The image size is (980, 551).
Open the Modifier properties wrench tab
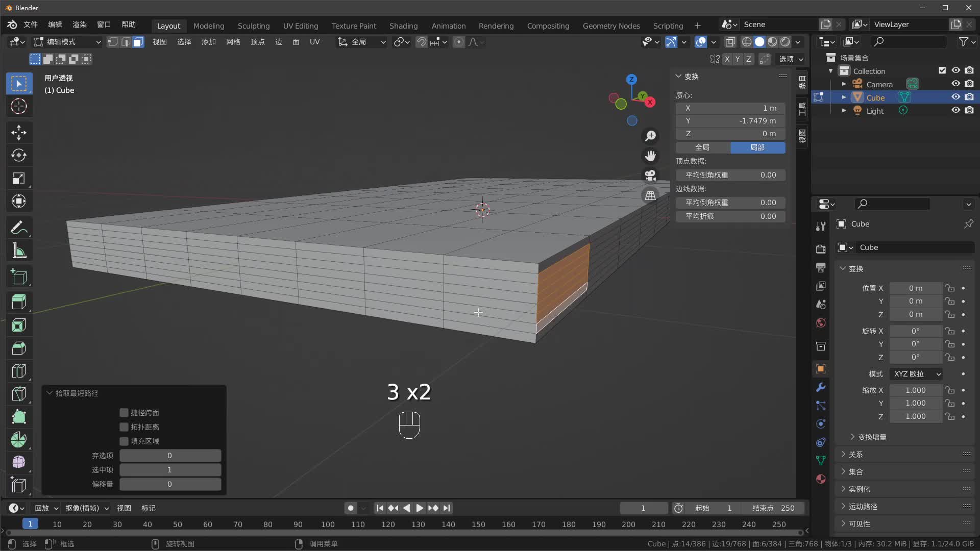821,387
